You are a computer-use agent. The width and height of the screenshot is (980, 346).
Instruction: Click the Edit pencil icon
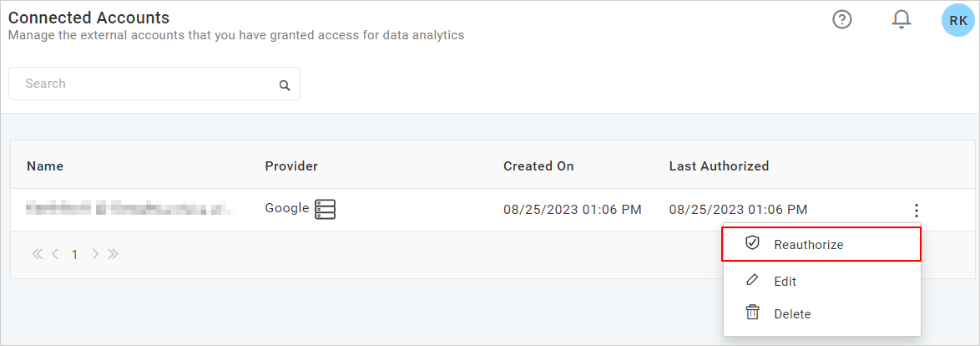tap(752, 280)
